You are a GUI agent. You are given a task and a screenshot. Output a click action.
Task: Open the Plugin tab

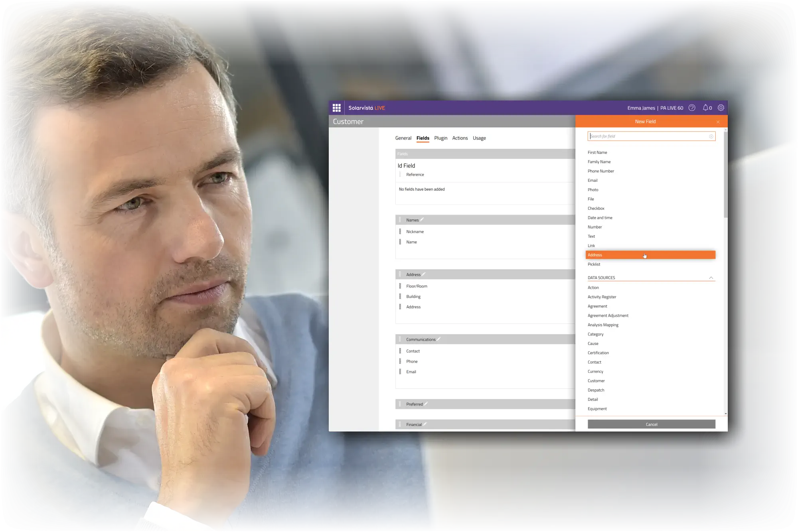[440, 138]
